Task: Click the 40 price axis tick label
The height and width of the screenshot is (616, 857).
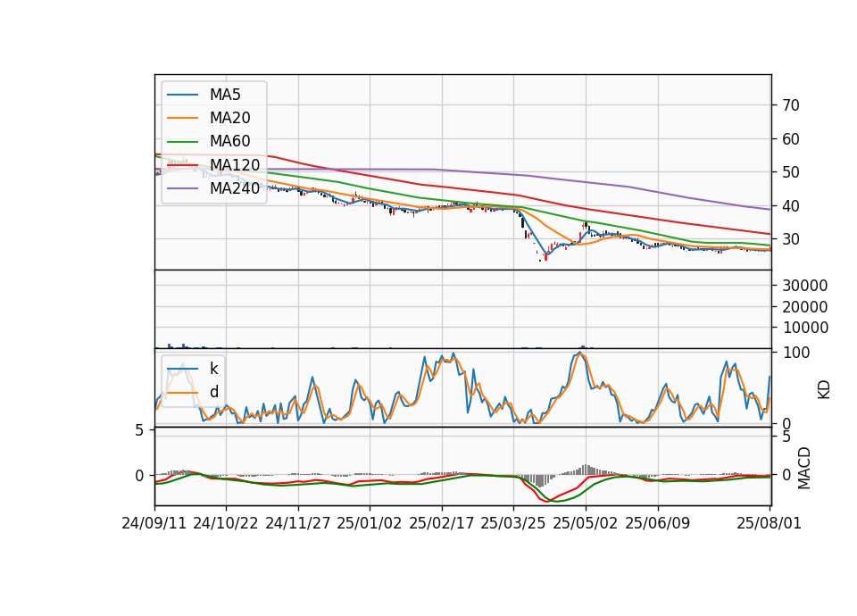Action: [790, 206]
